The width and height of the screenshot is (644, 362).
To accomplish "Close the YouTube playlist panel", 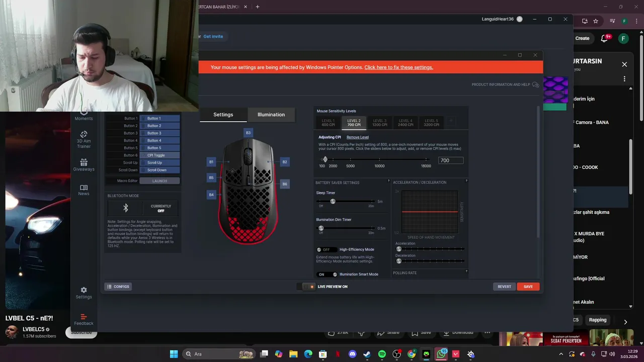I will pos(624,64).
